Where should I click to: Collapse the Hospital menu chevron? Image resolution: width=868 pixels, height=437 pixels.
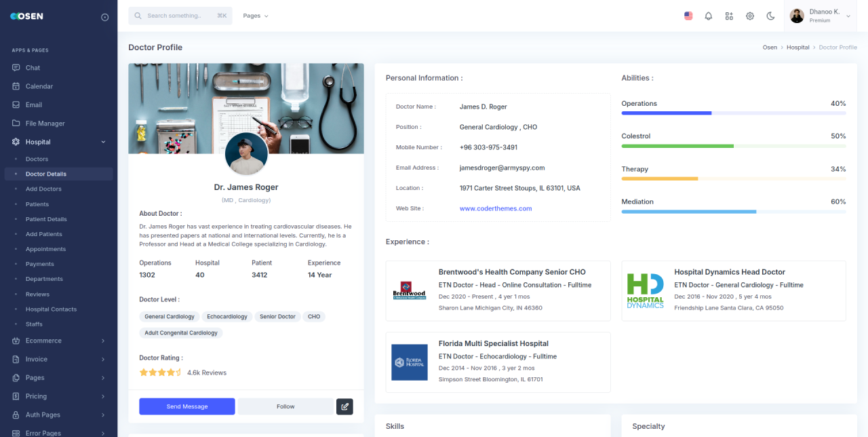(x=103, y=142)
